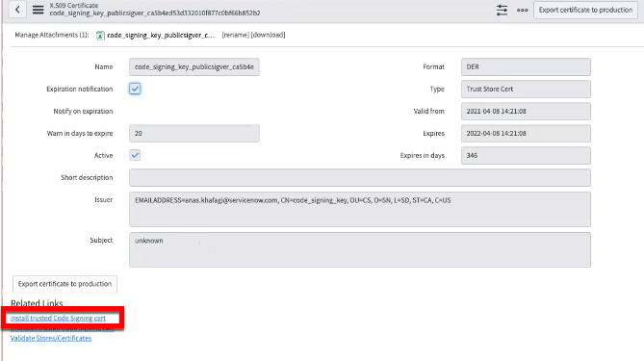Click top Export certificate to production button
The image size is (644, 361).
coord(585,10)
